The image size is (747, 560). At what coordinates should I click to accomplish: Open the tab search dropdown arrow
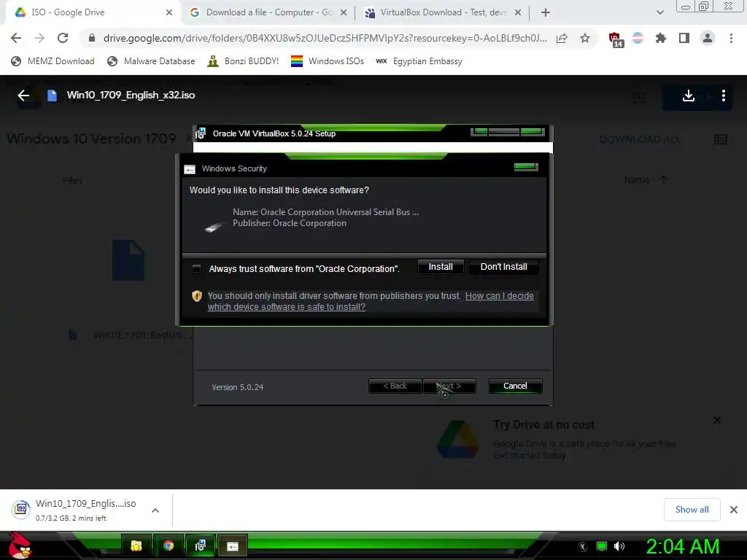click(659, 12)
